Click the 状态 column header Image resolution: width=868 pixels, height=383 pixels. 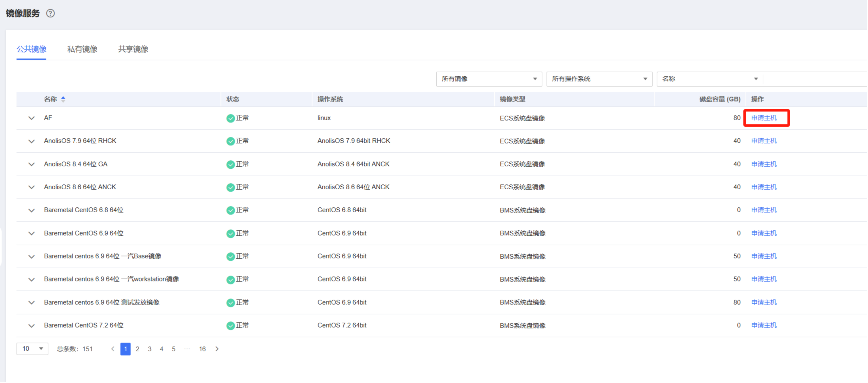click(232, 99)
